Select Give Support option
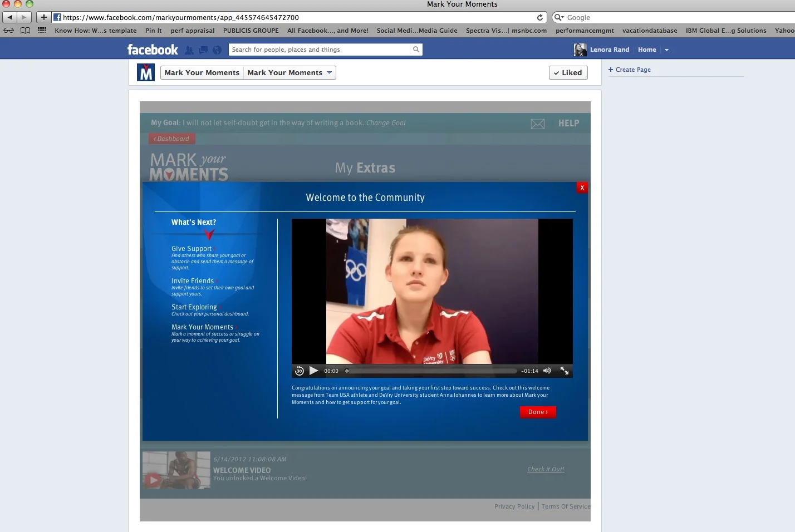Screen dimensions: 795x532 tap(192, 249)
